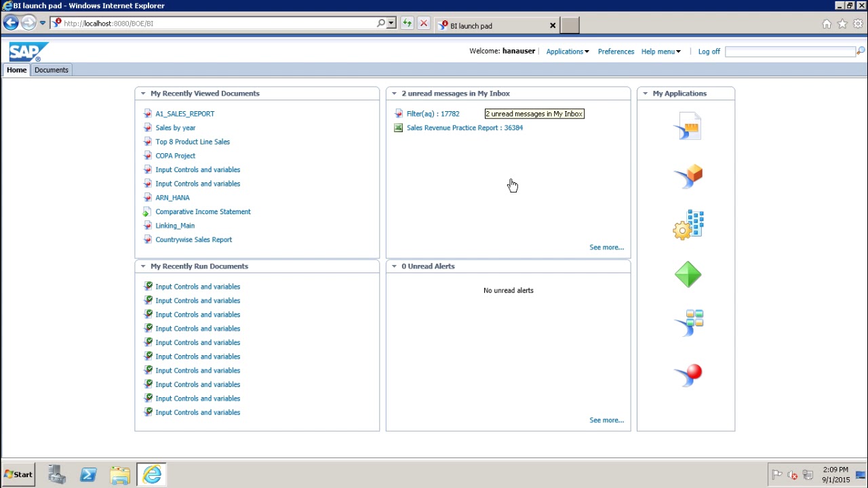Open Preferences
This screenshot has width=868, height=488.
pos(616,52)
